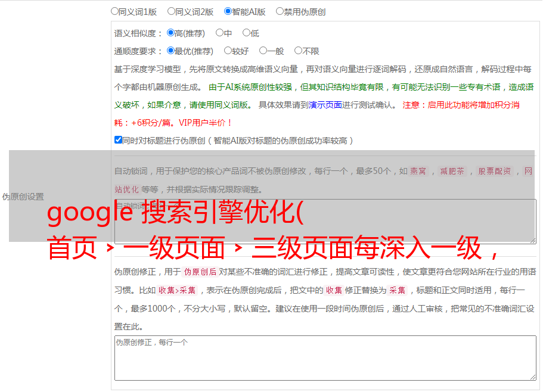Screen dimensions: 543x392
Task: Set 通顺度要求 to 最优(推荐)
Action: coord(170,51)
